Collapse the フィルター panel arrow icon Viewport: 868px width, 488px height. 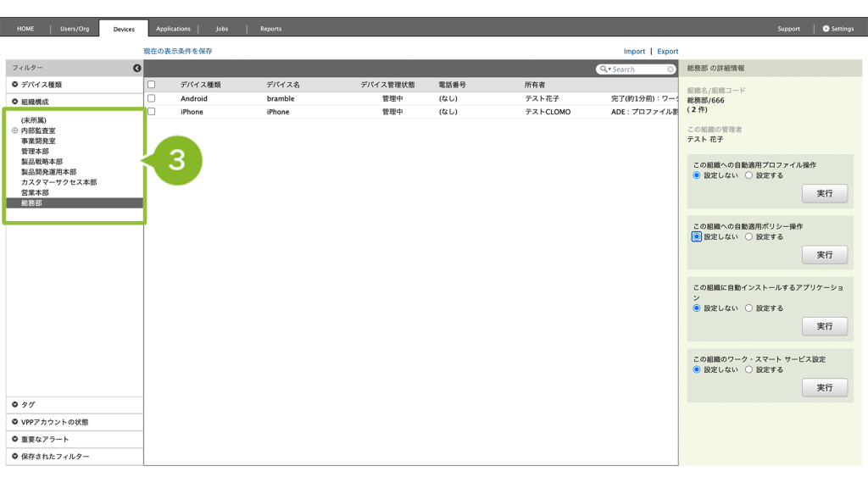(x=137, y=68)
